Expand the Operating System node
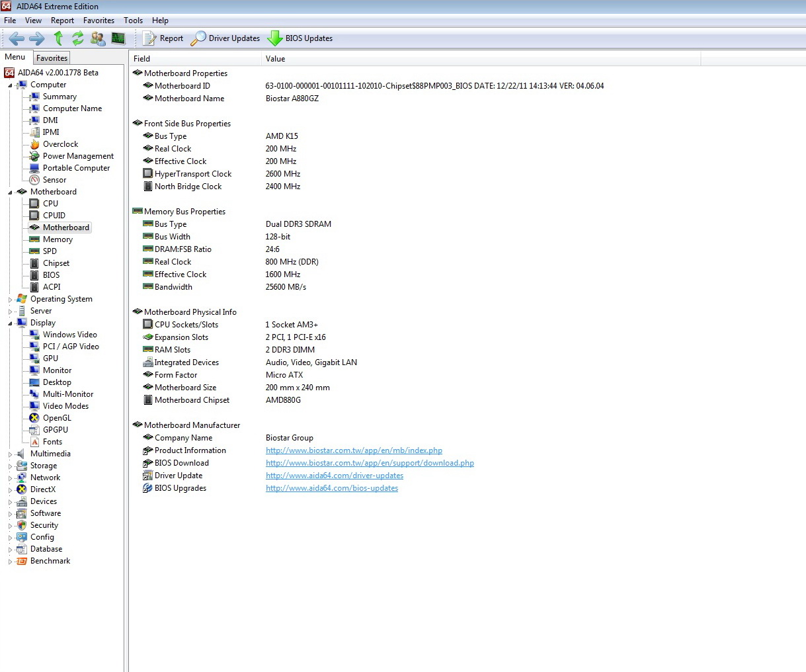The width and height of the screenshot is (806, 672). coord(10,300)
